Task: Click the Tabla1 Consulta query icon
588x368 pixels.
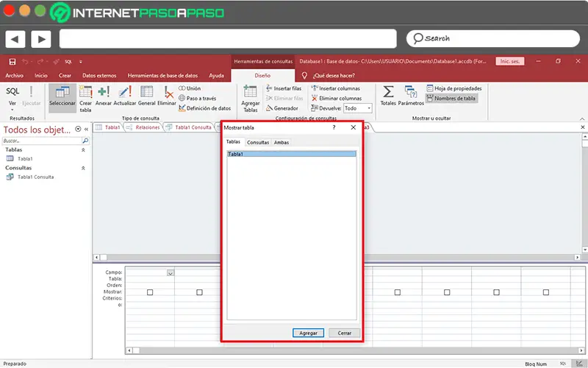Action: pos(10,177)
